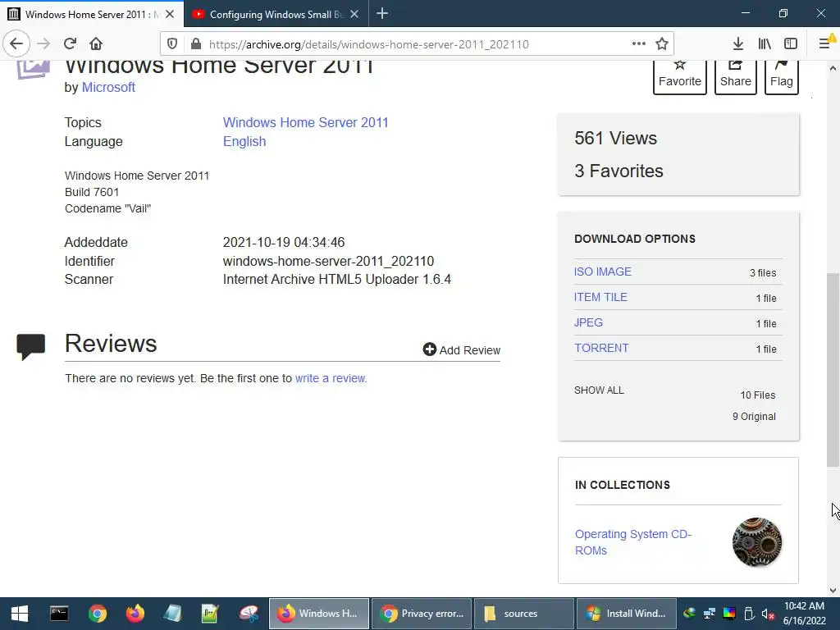Select the '561 Views' text
Screen dimensions: 840x630
(615, 138)
